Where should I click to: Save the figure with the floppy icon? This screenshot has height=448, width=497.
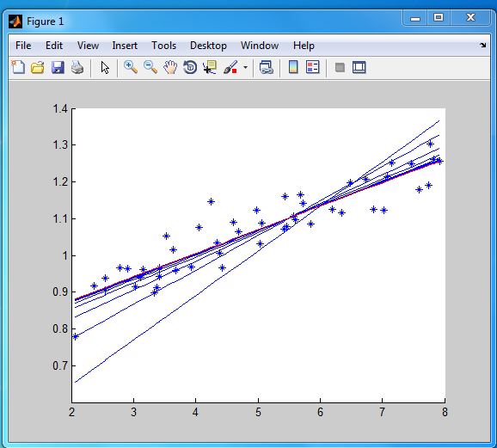click(x=58, y=68)
